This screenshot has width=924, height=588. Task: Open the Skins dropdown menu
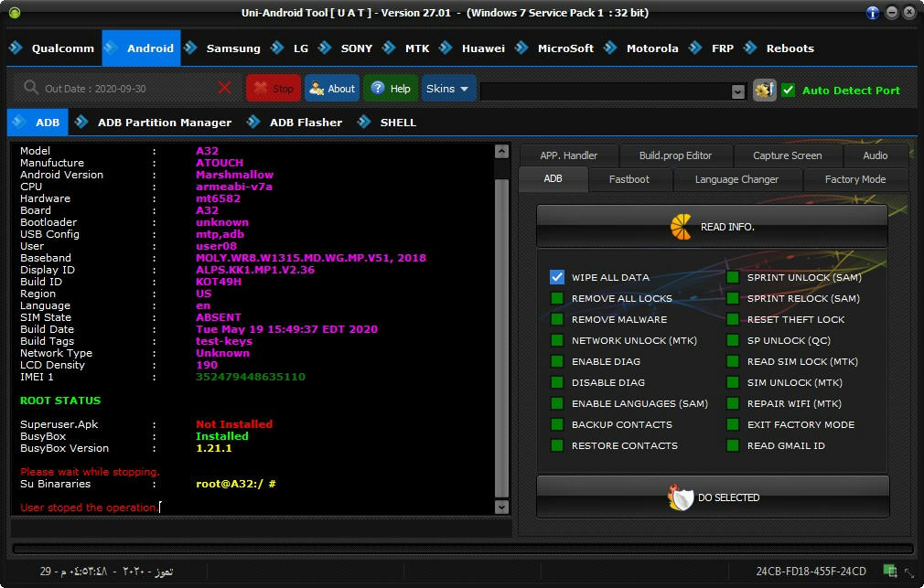pyautogui.click(x=448, y=89)
